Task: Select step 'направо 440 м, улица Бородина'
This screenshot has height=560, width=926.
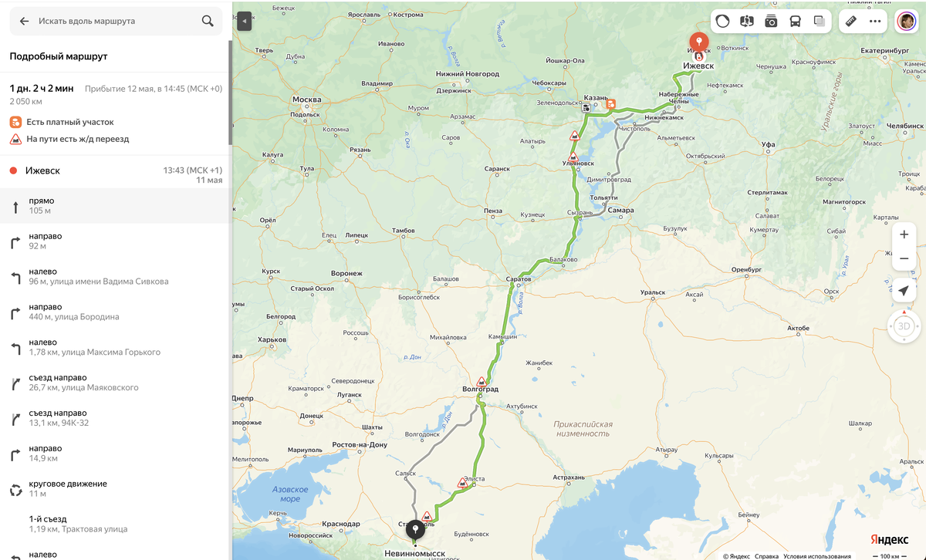Action: 116,312
